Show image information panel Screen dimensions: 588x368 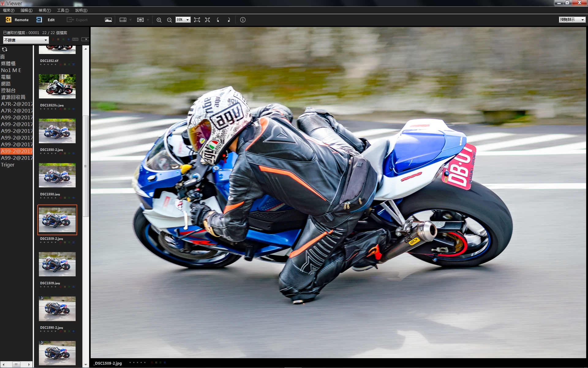coord(243,20)
